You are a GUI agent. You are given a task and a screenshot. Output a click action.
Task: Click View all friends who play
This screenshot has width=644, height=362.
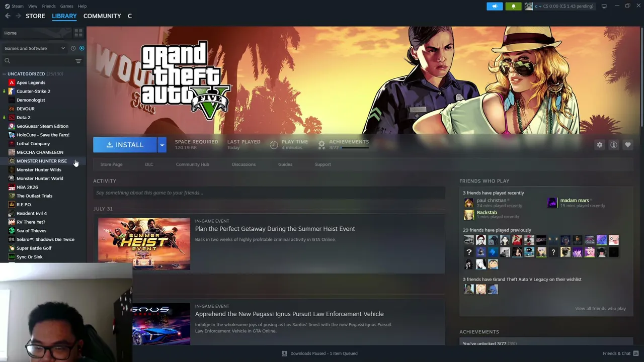(600, 309)
